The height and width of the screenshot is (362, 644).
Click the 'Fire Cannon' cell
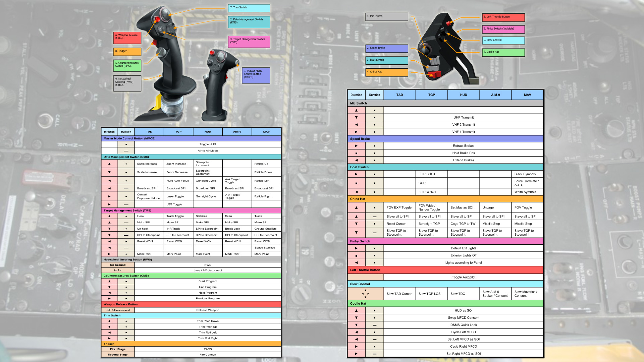(x=208, y=354)
